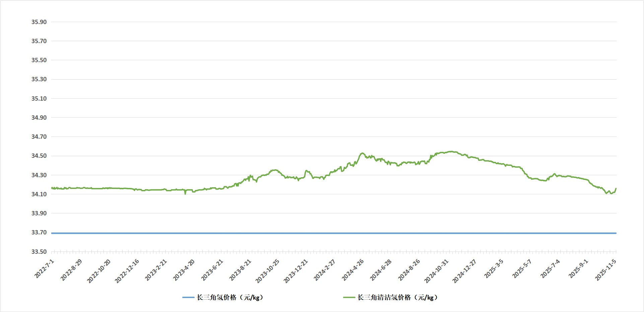
Task: Select the 长三角清洁氢价格（元/kg）legend label
Action: 398,297
